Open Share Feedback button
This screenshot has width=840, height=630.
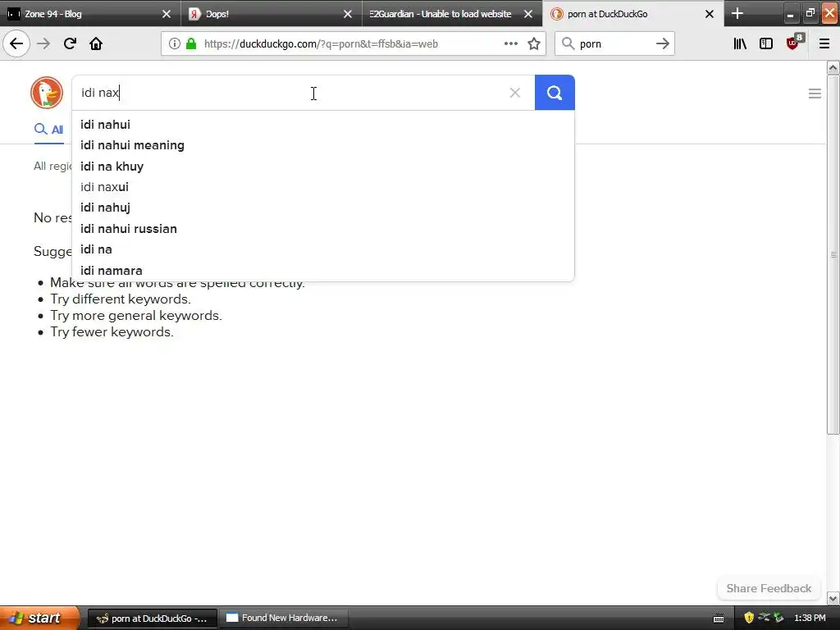769,588
